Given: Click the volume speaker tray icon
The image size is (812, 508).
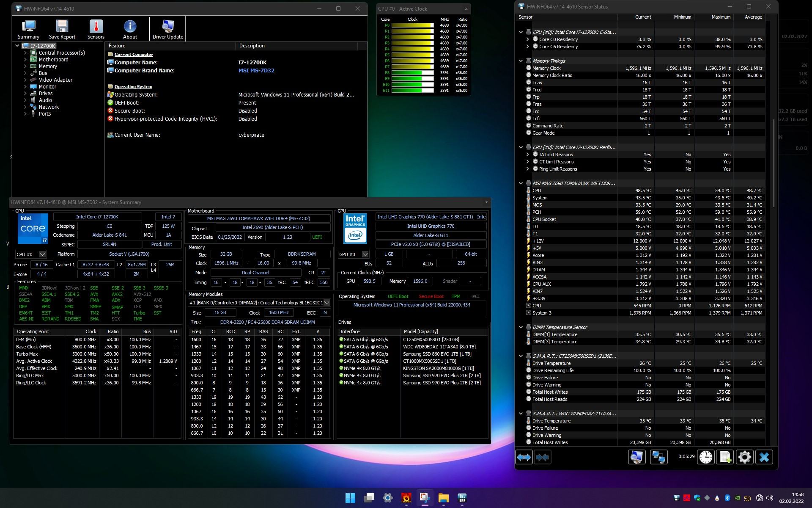Looking at the screenshot, I should point(769,498).
